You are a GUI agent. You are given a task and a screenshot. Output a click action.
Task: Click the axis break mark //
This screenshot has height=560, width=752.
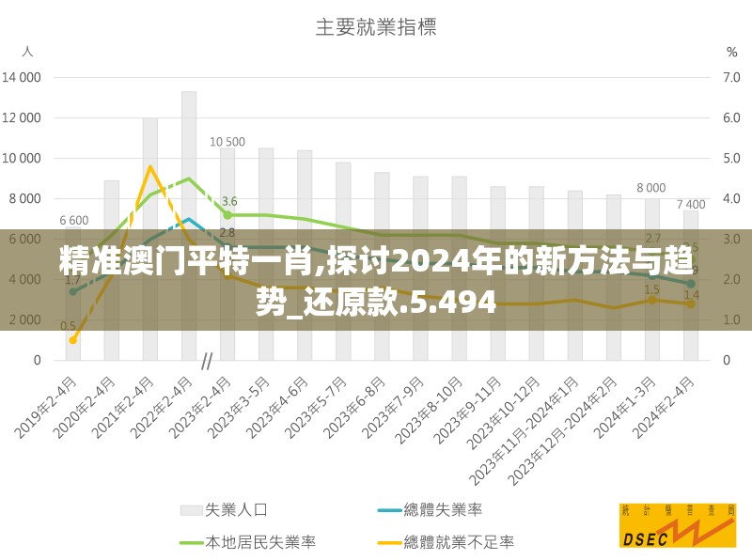pos(207,361)
